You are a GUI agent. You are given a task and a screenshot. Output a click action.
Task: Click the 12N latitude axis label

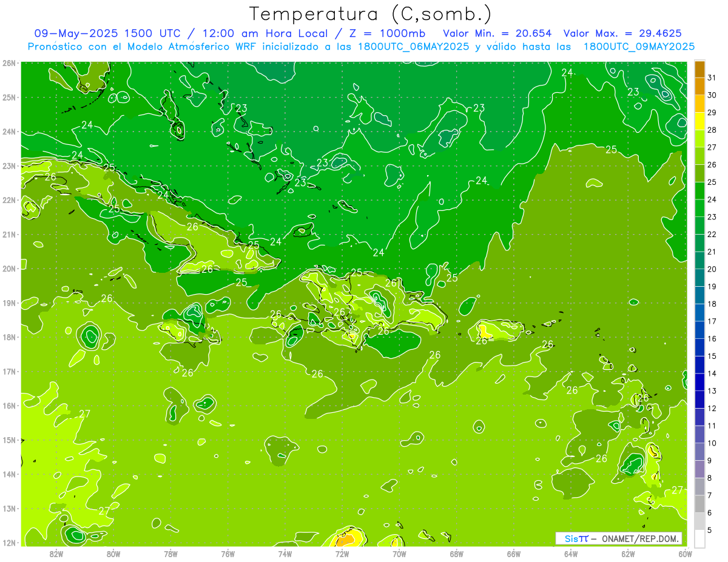(x=8, y=543)
